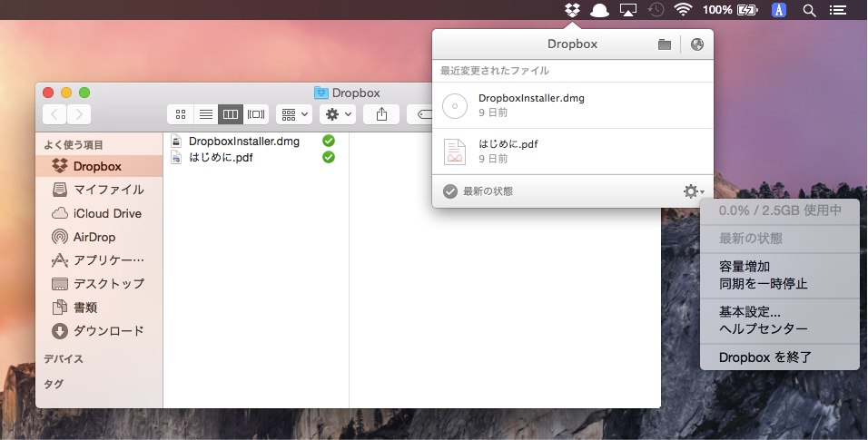This screenshot has height=440, width=868.
Task: Click the デバイス sidebar section header
Action: point(64,358)
